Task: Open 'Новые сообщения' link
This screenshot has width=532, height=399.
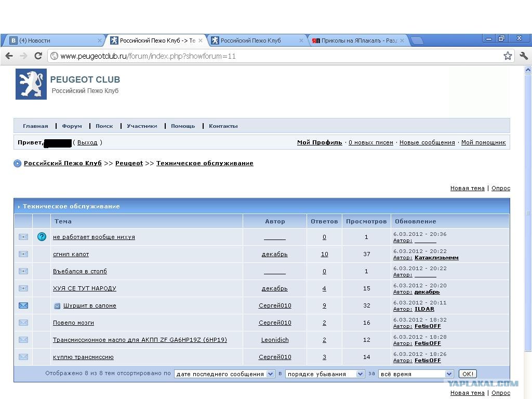Action: [x=427, y=142]
